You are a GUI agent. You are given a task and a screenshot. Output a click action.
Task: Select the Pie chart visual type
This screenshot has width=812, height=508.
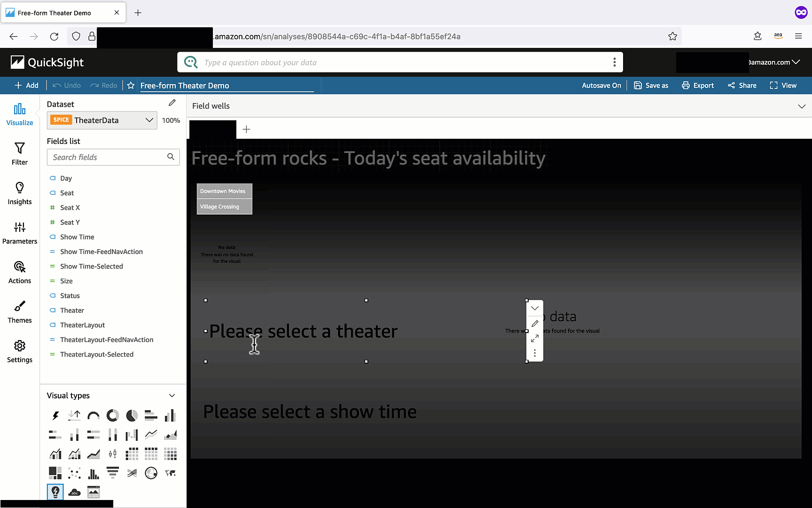tap(132, 415)
